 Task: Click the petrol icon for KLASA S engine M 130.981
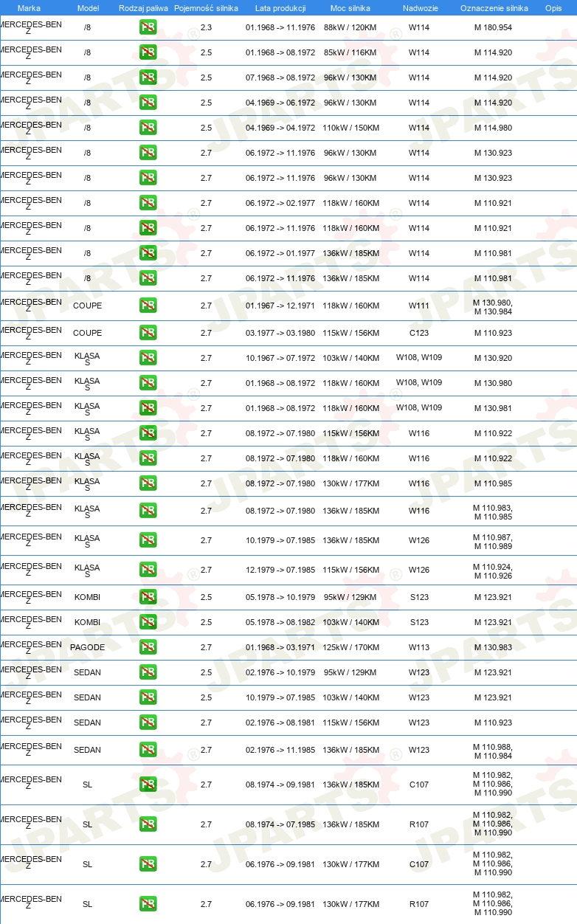click(148, 409)
